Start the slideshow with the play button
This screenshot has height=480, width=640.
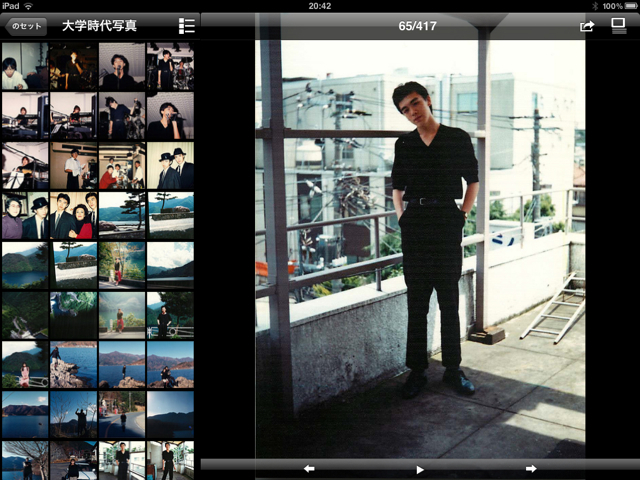click(420, 468)
